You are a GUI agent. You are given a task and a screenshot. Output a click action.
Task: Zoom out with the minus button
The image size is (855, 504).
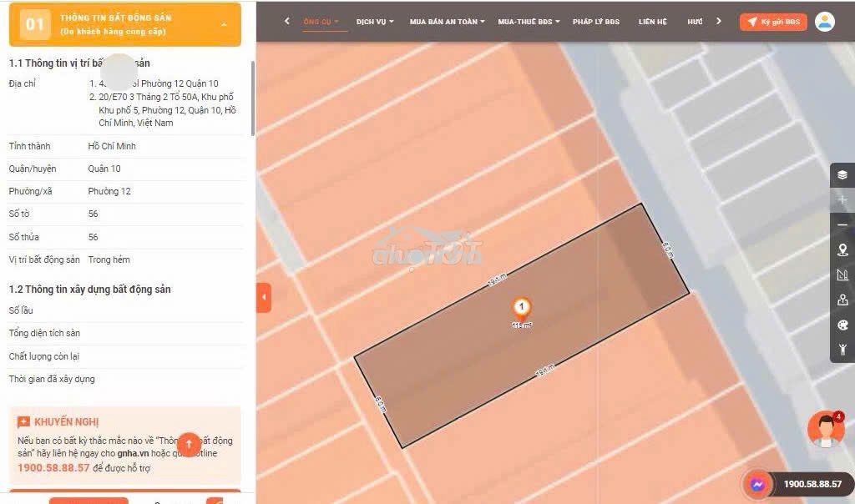tap(842, 225)
